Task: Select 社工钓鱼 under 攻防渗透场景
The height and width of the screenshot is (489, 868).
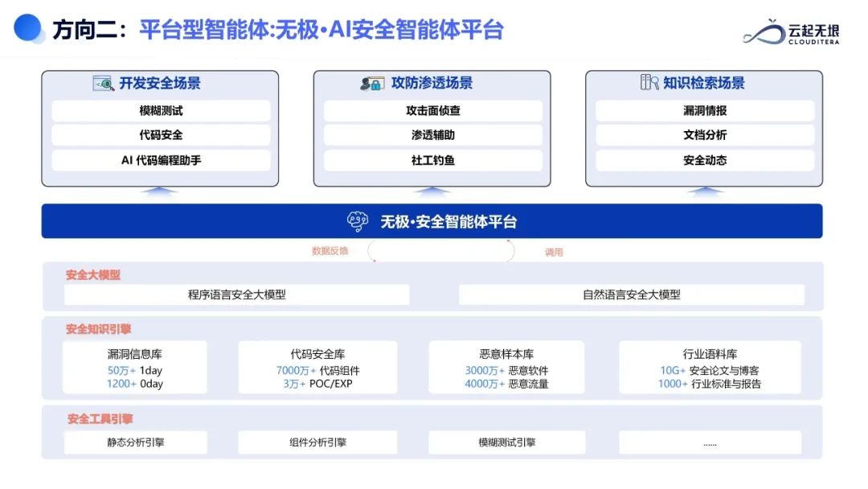Action: [432, 160]
